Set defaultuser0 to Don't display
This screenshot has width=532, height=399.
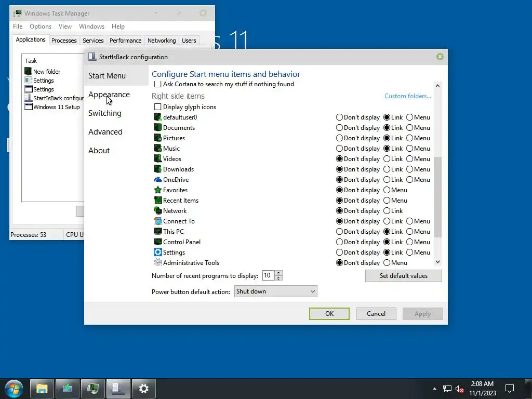pos(339,117)
